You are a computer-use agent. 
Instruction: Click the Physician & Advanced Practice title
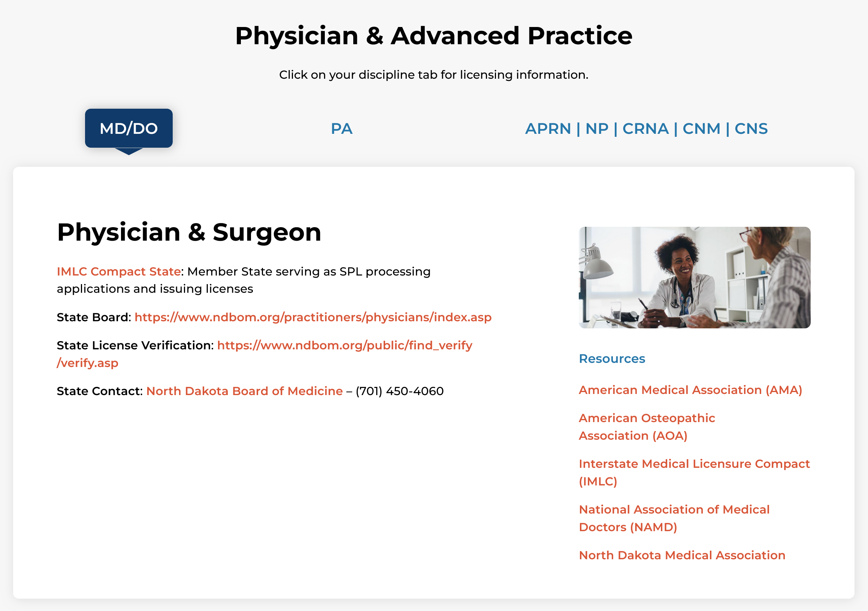433,36
